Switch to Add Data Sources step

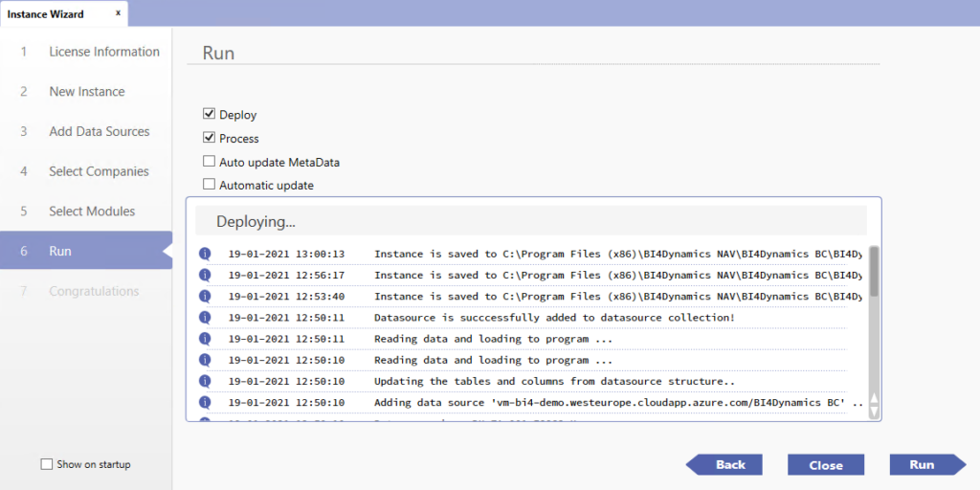pos(99,131)
